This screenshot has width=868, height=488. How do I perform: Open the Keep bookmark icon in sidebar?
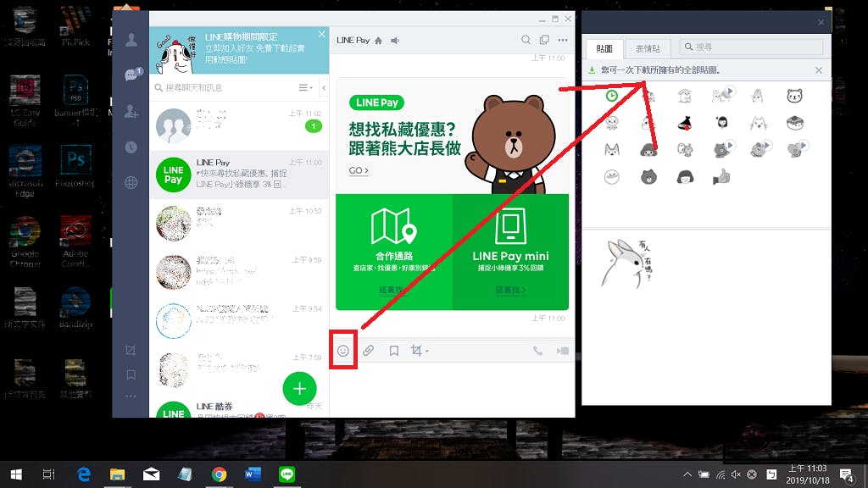[x=131, y=375]
